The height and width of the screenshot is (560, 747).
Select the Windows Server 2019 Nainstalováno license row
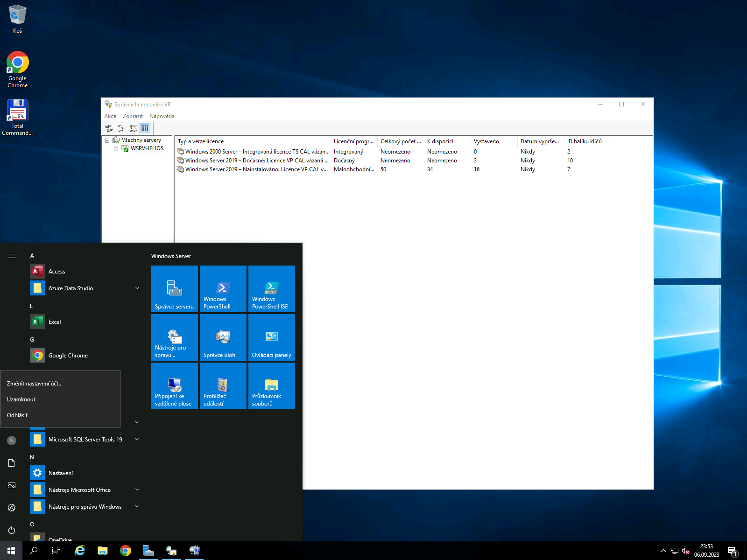point(256,169)
